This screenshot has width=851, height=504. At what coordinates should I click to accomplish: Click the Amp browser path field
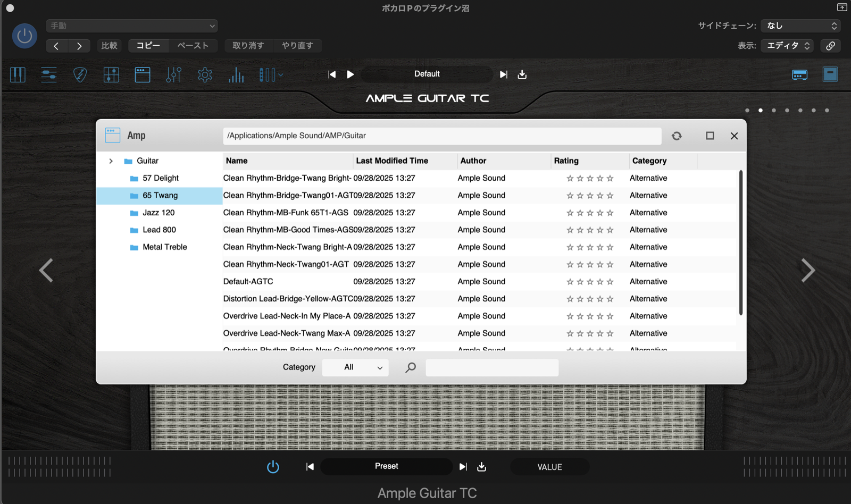tap(442, 136)
